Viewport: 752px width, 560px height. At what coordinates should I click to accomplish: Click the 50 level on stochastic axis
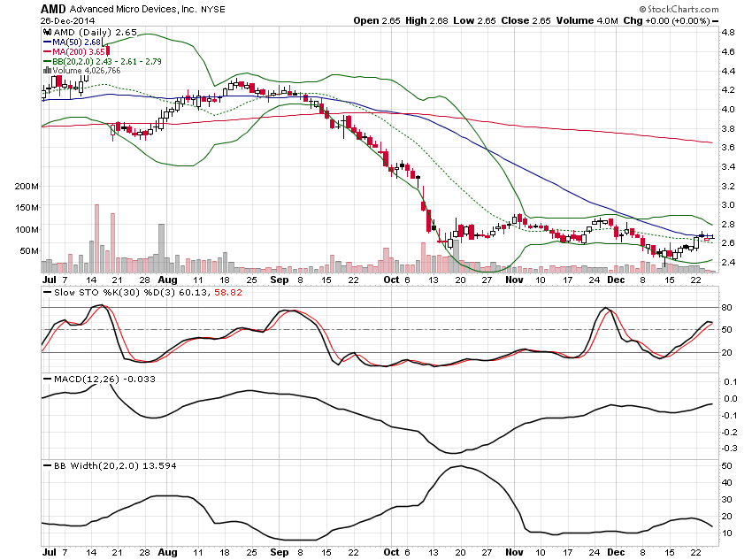tap(727, 329)
